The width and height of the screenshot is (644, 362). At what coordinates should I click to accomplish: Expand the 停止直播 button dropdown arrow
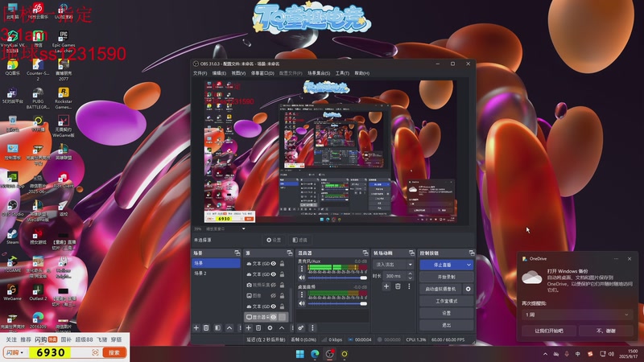point(469,265)
